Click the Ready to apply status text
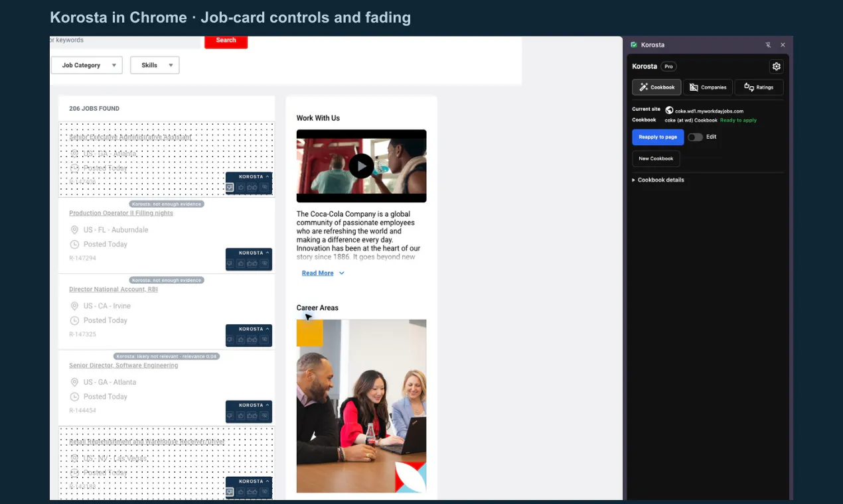 click(x=738, y=121)
